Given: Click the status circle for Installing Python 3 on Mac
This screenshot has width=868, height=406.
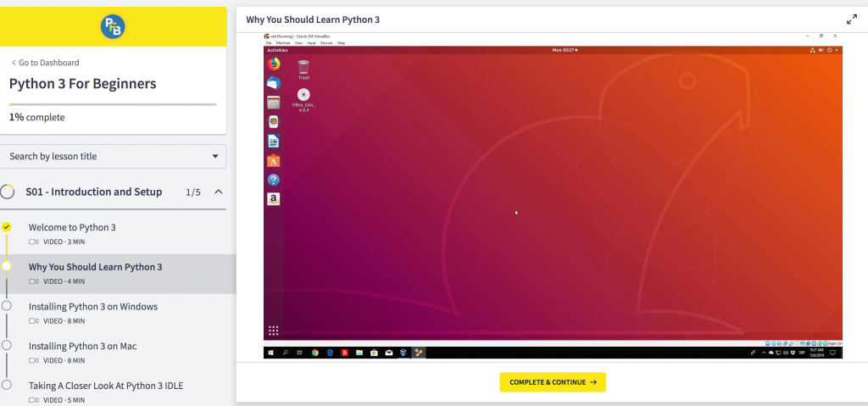Looking at the screenshot, I should pyautogui.click(x=7, y=345).
